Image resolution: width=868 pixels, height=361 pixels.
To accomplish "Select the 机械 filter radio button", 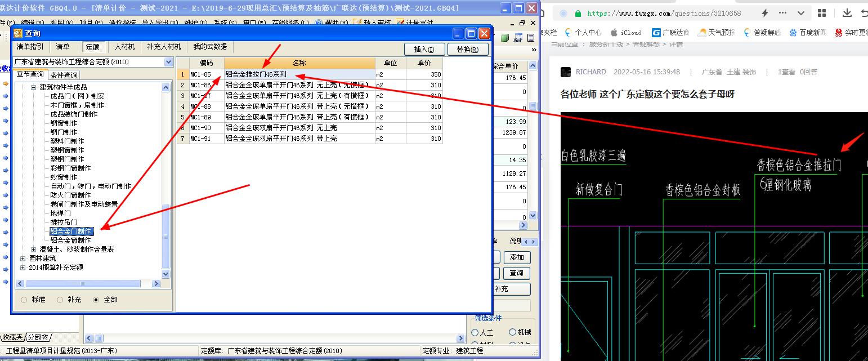I will tap(512, 332).
